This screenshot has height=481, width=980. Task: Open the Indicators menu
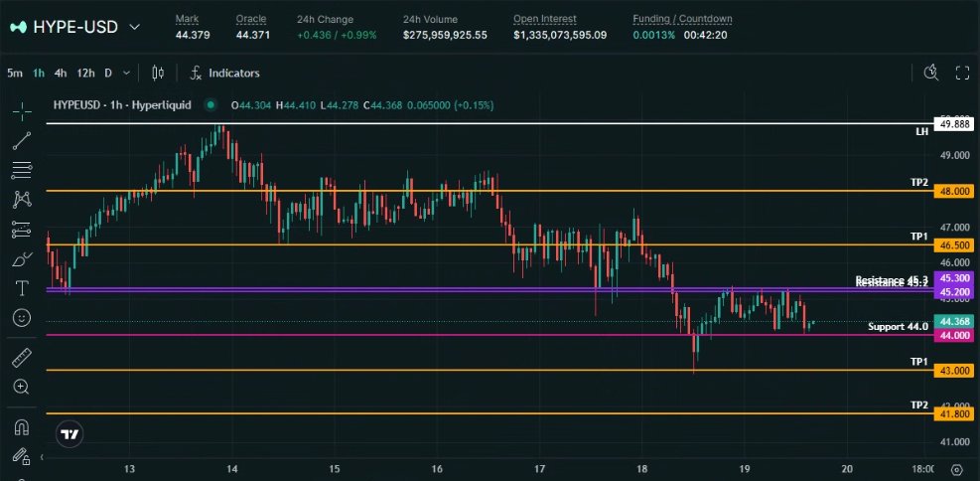225,74
